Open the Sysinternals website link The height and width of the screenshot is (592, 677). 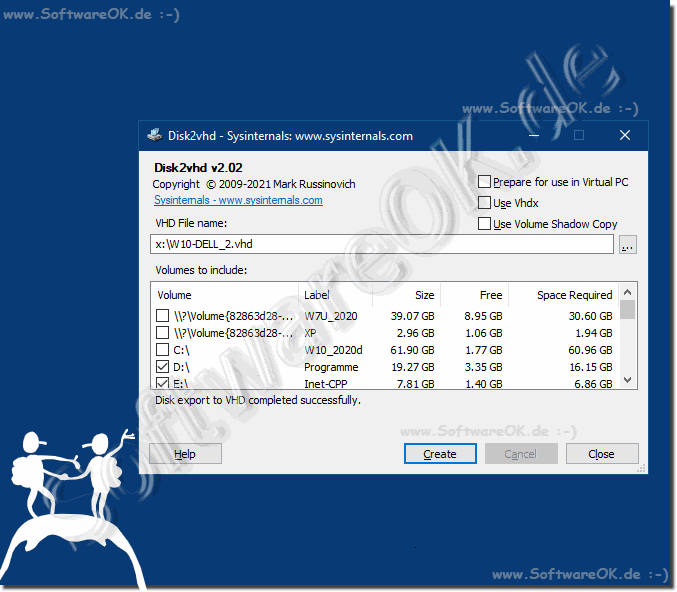[x=238, y=200]
